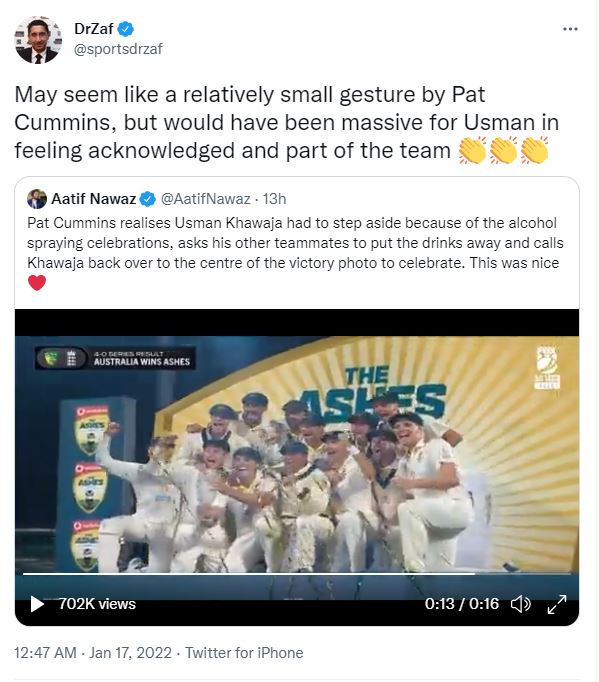Click the 13h timestamp on quoted tweet

click(274, 199)
